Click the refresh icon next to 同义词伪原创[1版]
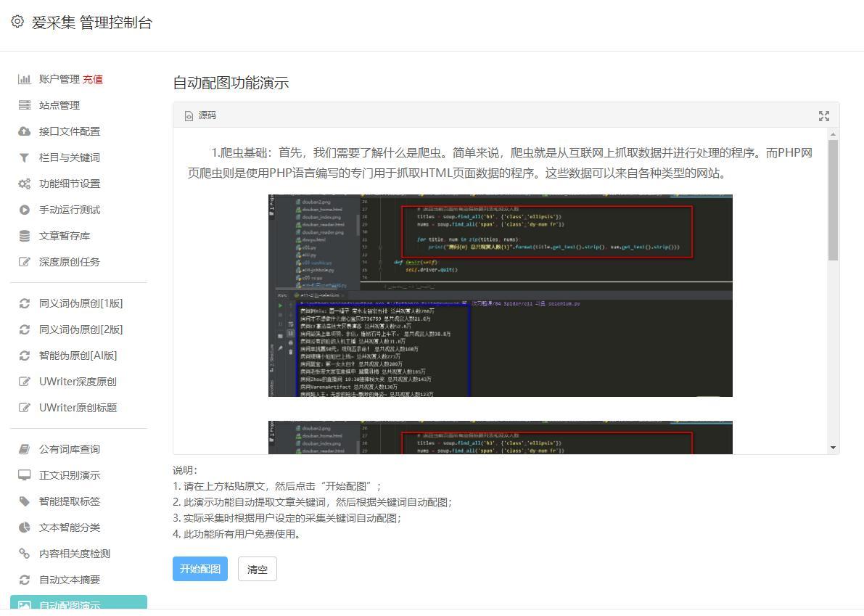Image resolution: width=864 pixels, height=616 pixels. tap(24, 303)
